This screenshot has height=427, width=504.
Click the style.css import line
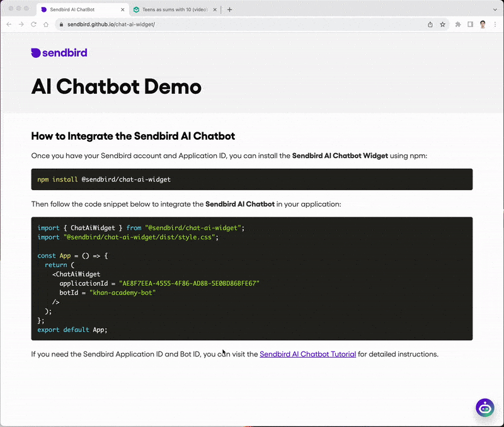[x=128, y=237]
